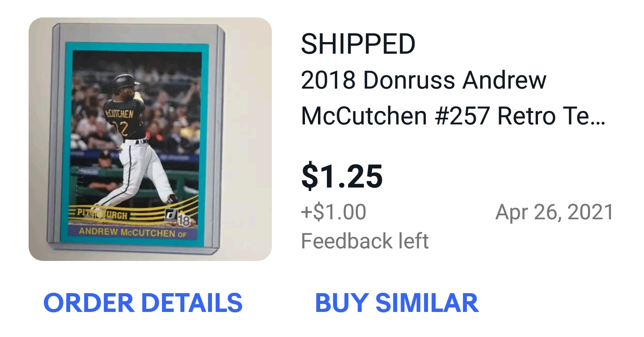
Task: Select the BUY SIMILAR link
Action: (397, 303)
